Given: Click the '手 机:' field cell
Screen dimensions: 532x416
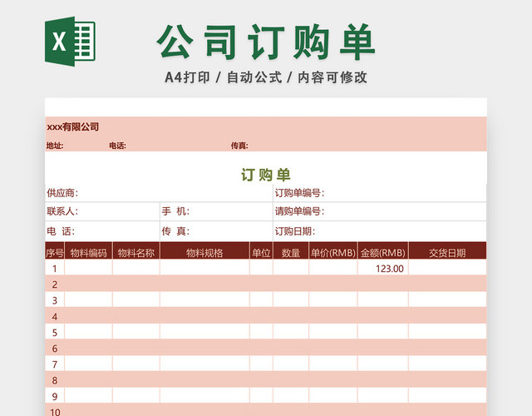Looking at the screenshot, I should [216, 211].
